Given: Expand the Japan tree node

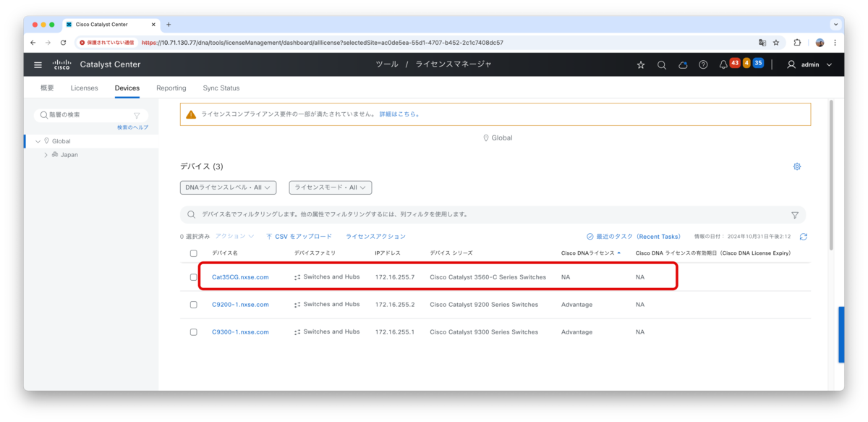Looking at the screenshot, I should tap(46, 155).
